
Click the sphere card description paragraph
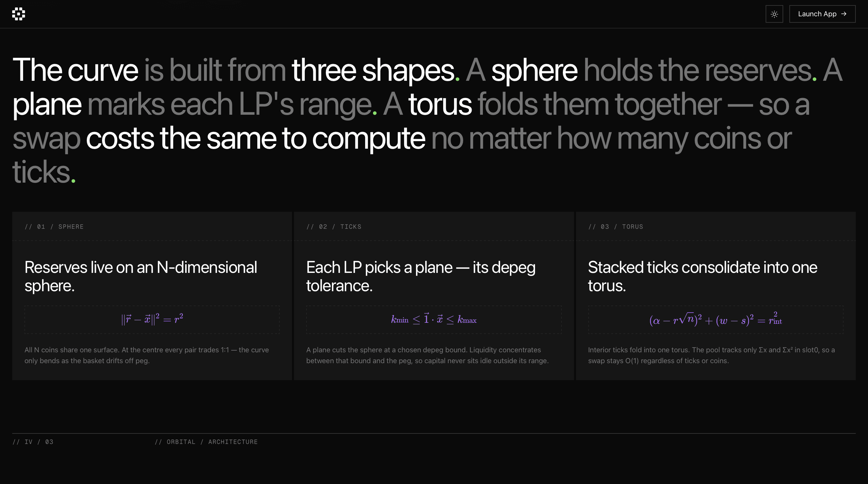[x=146, y=355]
